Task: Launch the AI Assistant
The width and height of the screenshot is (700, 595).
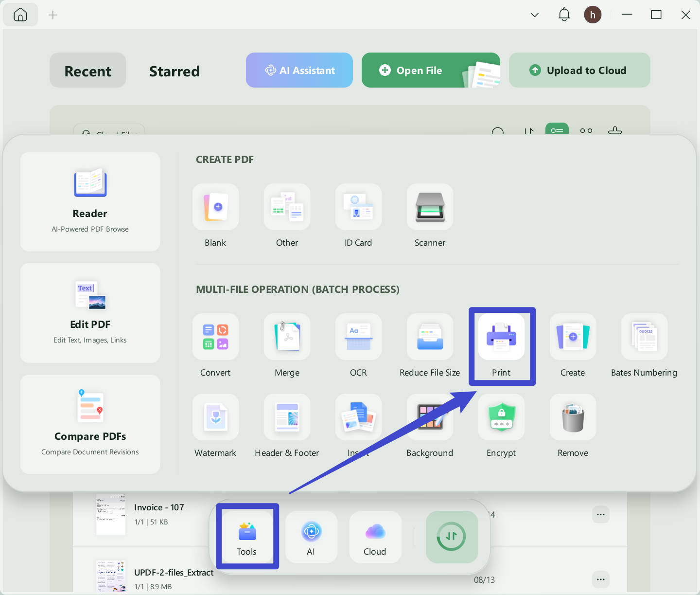Action: pyautogui.click(x=299, y=70)
